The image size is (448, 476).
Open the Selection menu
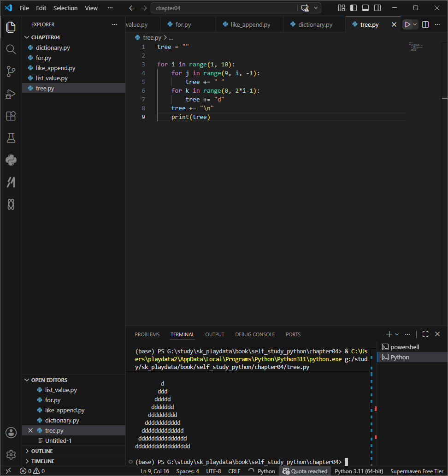(x=65, y=8)
